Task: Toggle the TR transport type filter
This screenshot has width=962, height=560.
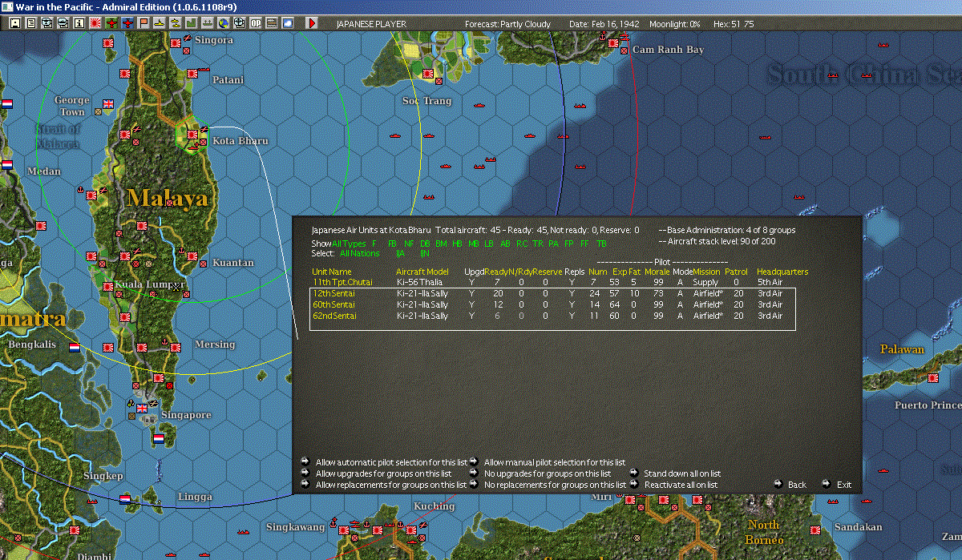Action: tap(538, 244)
